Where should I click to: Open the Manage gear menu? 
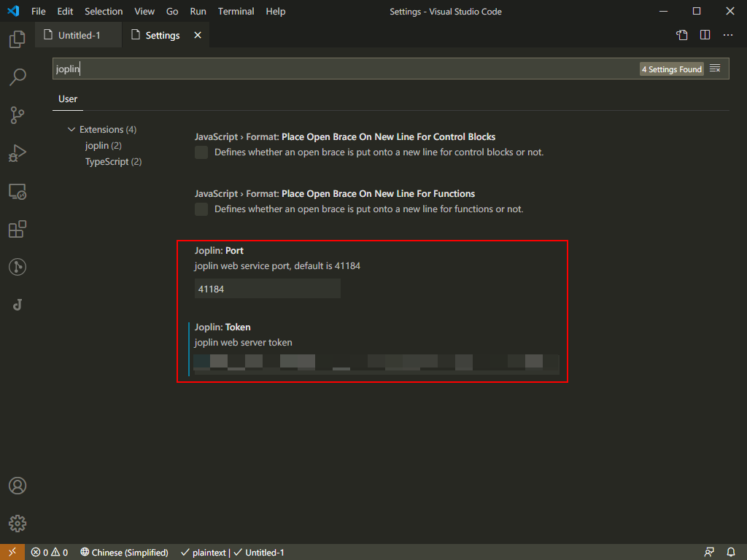tap(18, 524)
